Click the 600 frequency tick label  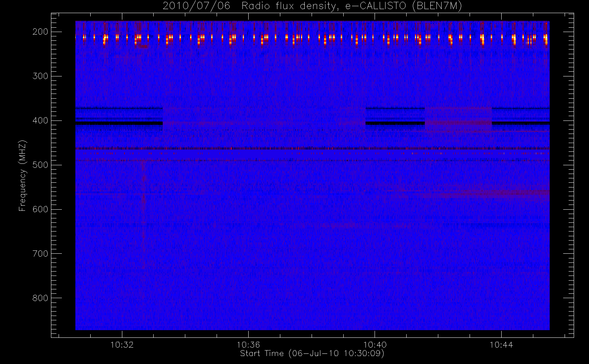[40, 209]
